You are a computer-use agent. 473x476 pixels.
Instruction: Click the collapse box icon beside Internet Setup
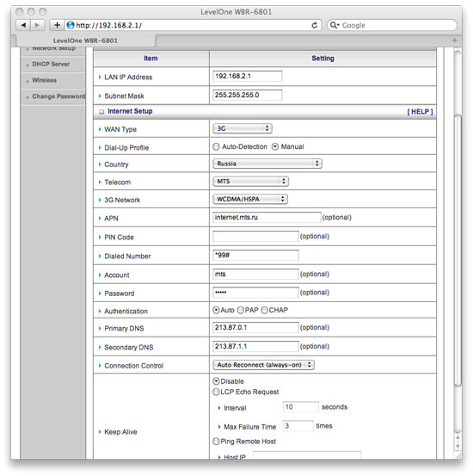[x=101, y=112]
